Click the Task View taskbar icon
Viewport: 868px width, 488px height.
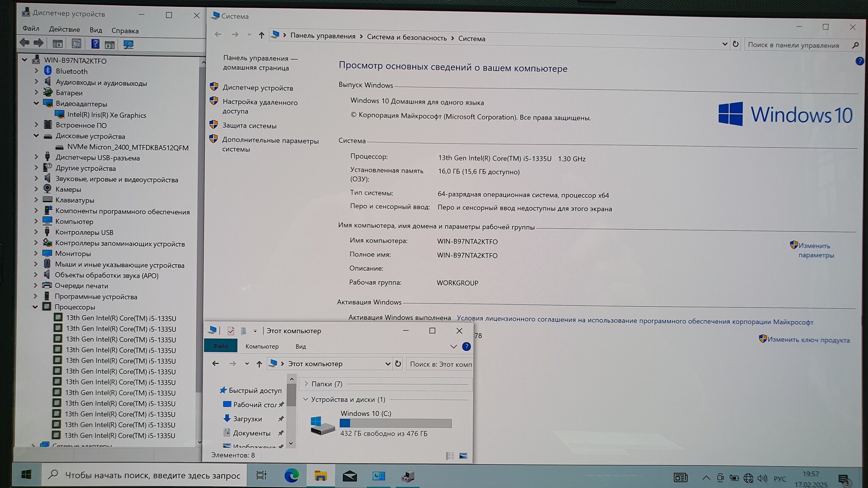pos(262,475)
